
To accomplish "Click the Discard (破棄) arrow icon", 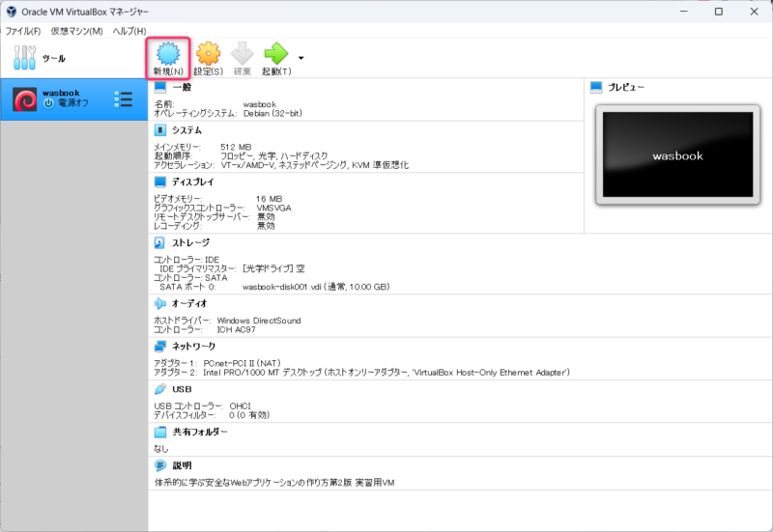I will [243, 54].
